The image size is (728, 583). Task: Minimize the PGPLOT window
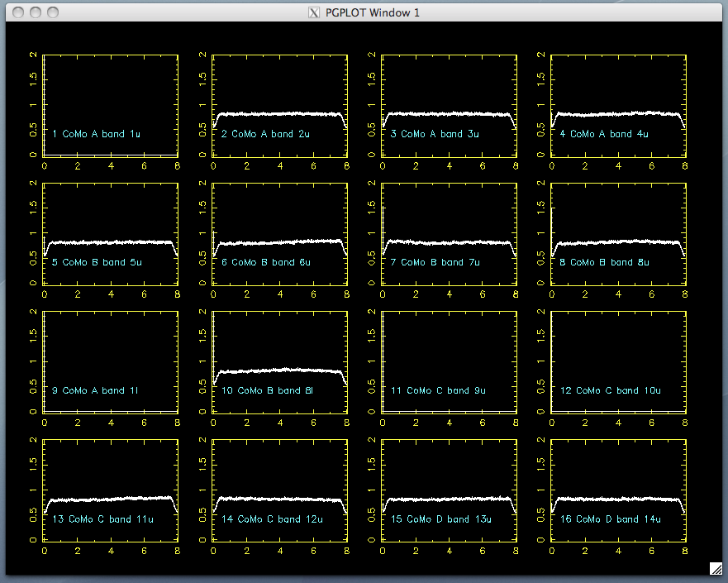(35, 12)
